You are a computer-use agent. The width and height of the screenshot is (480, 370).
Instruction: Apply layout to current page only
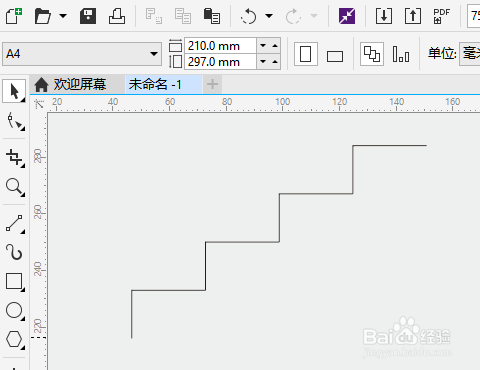[x=401, y=54]
